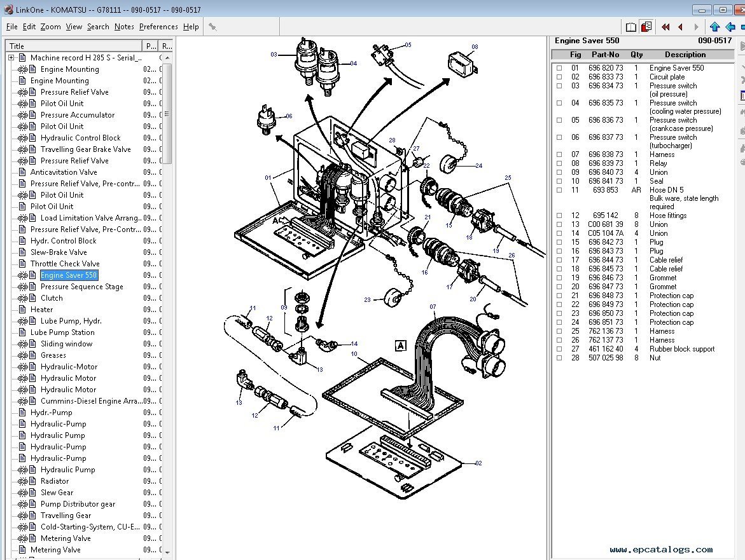Open the Preferences menu
Viewport: 745px width, 560px height.
[158, 27]
